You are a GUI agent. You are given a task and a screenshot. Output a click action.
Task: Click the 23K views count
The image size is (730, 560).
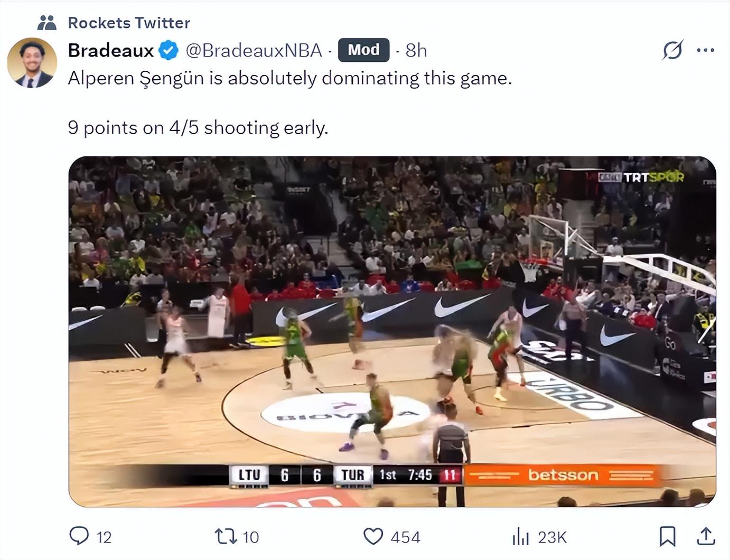click(x=552, y=537)
